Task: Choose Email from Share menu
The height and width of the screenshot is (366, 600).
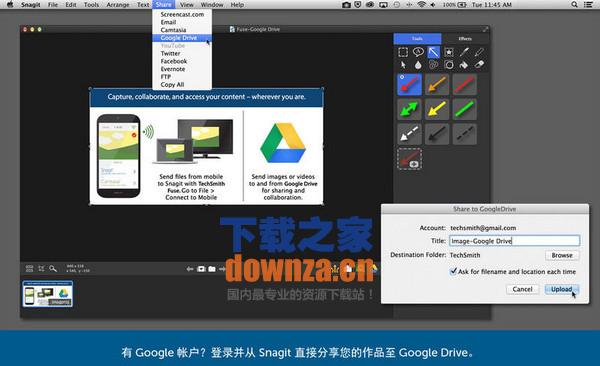Action: [x=182, y=22]
